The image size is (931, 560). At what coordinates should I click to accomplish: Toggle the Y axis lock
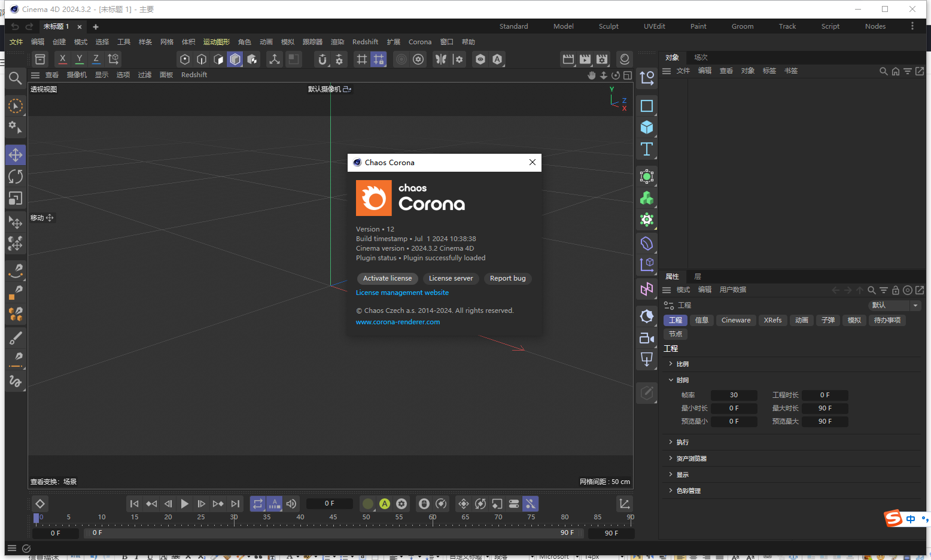pos(79,59)
